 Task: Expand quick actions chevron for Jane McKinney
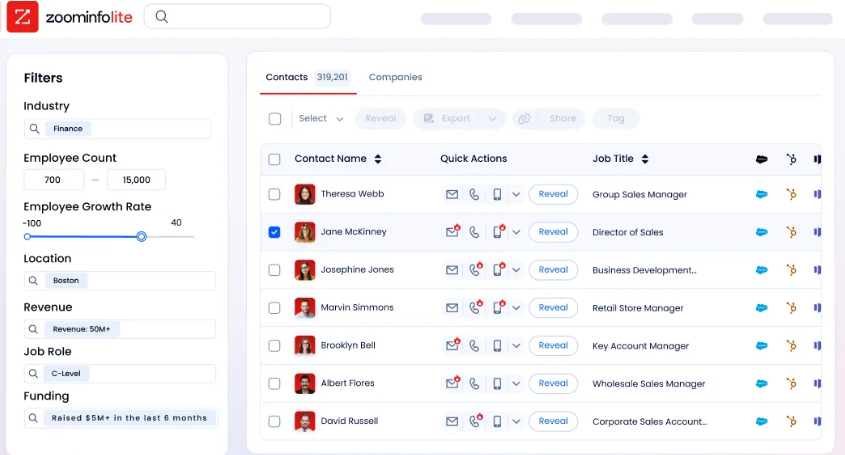(x=516, y=232)
